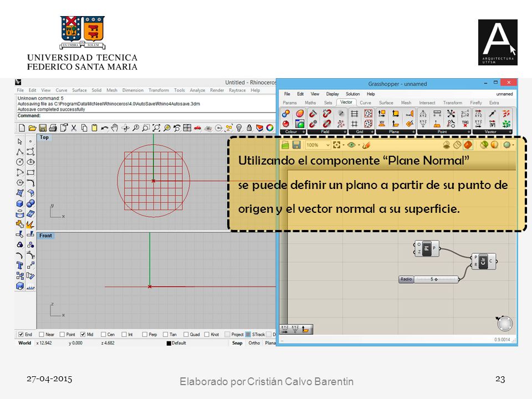Activate the Pan hand tool in Rhino
This screenshot has height=399, width=532.
[115, 128]
